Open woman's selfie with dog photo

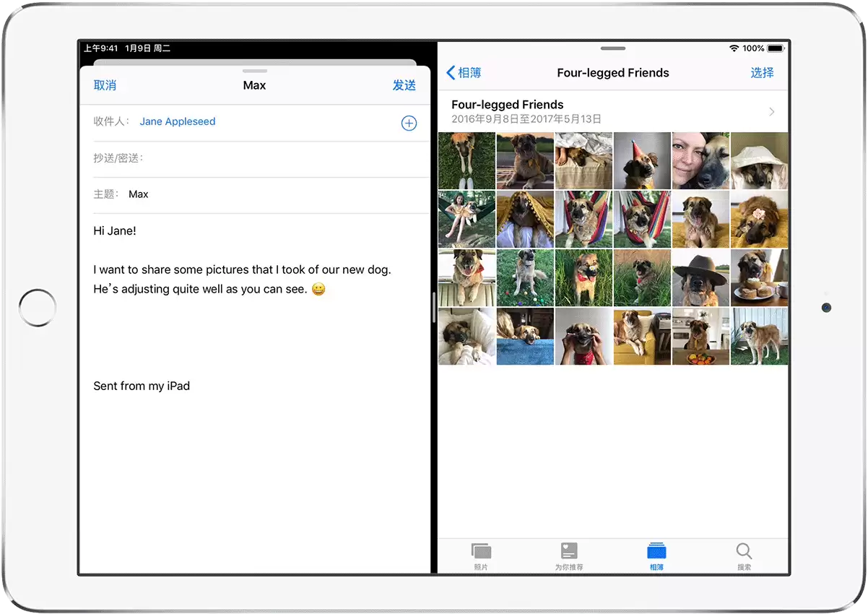(700, 160)
